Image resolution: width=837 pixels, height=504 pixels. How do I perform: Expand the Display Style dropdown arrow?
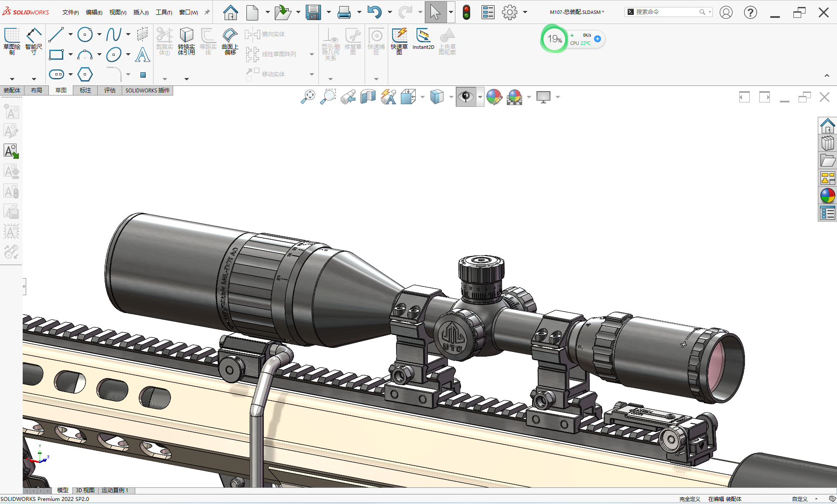(451, 97)
